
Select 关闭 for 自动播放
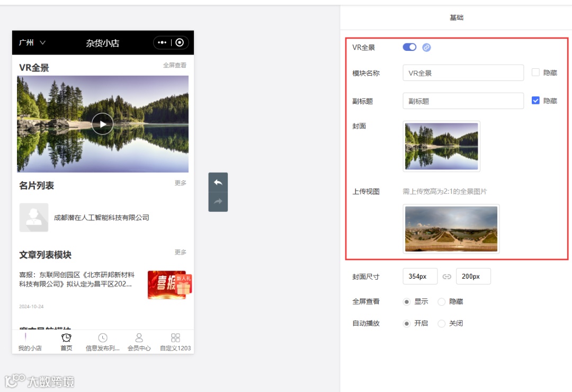point(441,324)
